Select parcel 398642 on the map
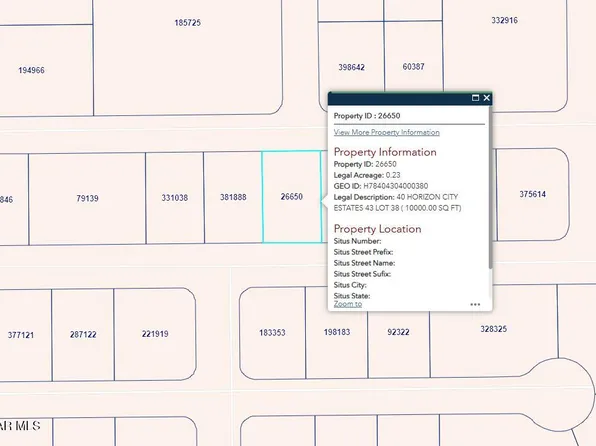 352,67
